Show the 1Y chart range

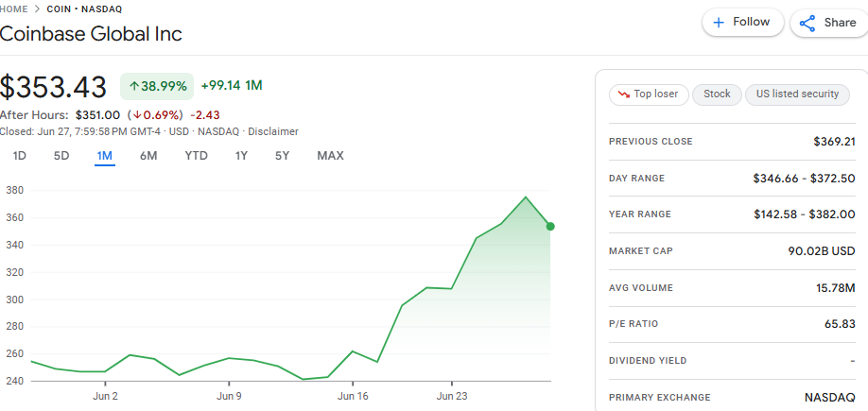click(x=241, y=156)
